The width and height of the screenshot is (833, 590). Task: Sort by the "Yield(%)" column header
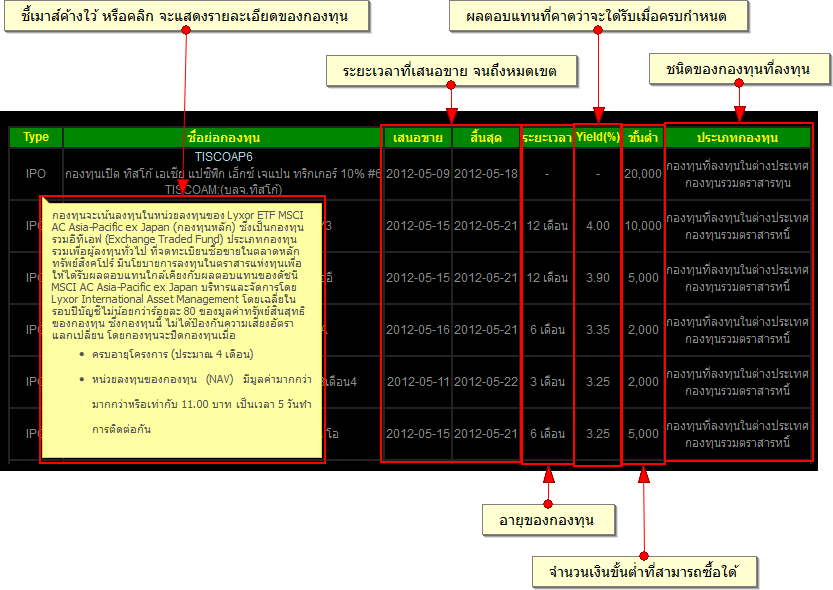[598, 137]
